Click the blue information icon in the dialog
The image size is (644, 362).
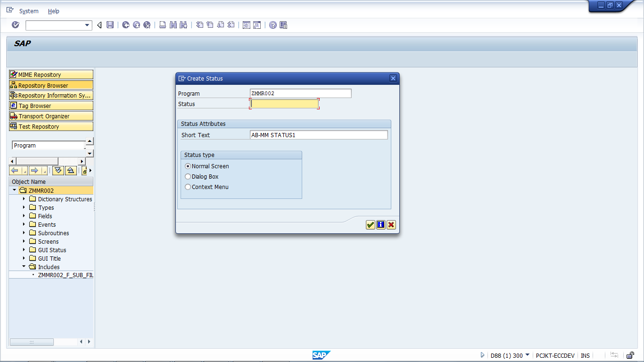[x=380, y=225]
